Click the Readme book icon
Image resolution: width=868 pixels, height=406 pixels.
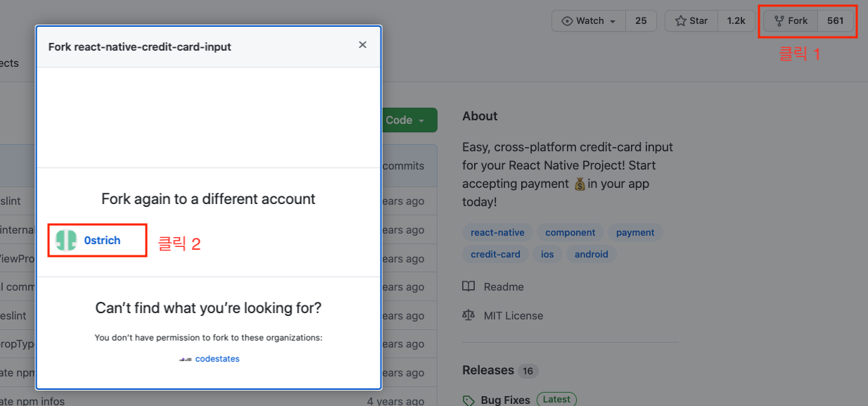pyautogui.click(x=468, y=286)
